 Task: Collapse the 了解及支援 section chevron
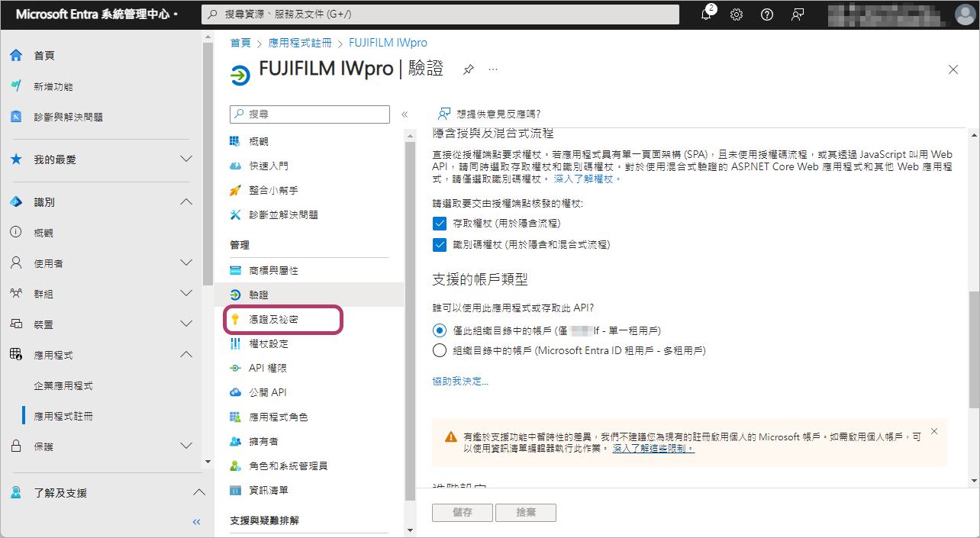tap(198, 493)
